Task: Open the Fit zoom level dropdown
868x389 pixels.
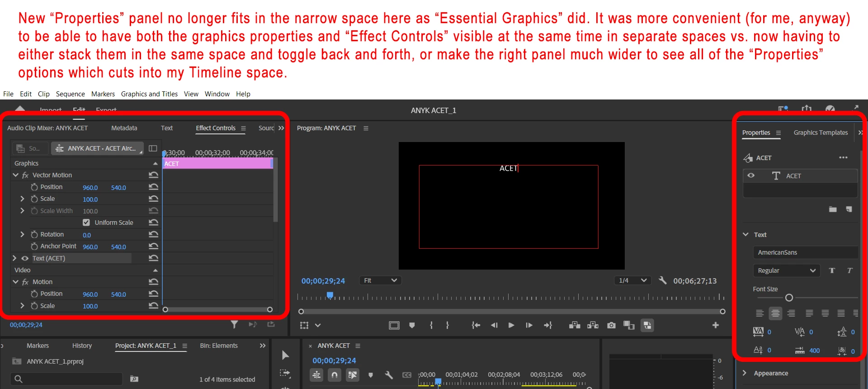Action: [380, 280]
